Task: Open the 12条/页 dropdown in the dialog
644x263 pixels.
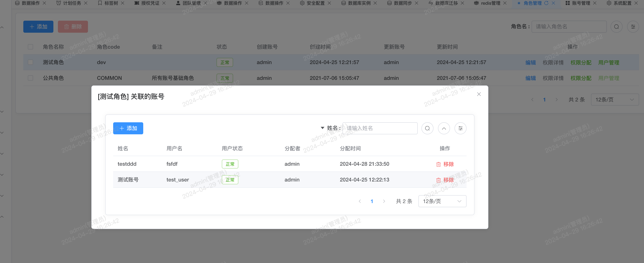Action: 442,201
